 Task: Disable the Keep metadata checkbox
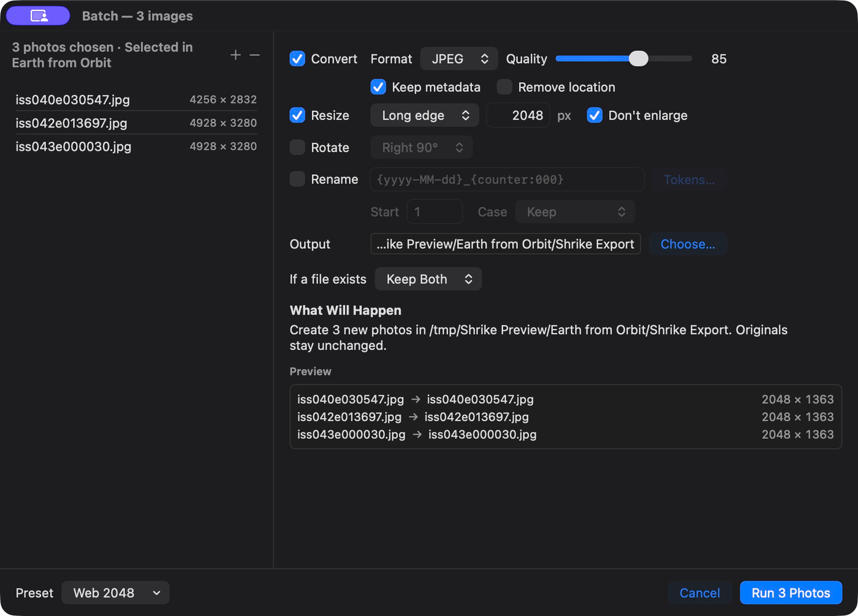coord(378,87)
